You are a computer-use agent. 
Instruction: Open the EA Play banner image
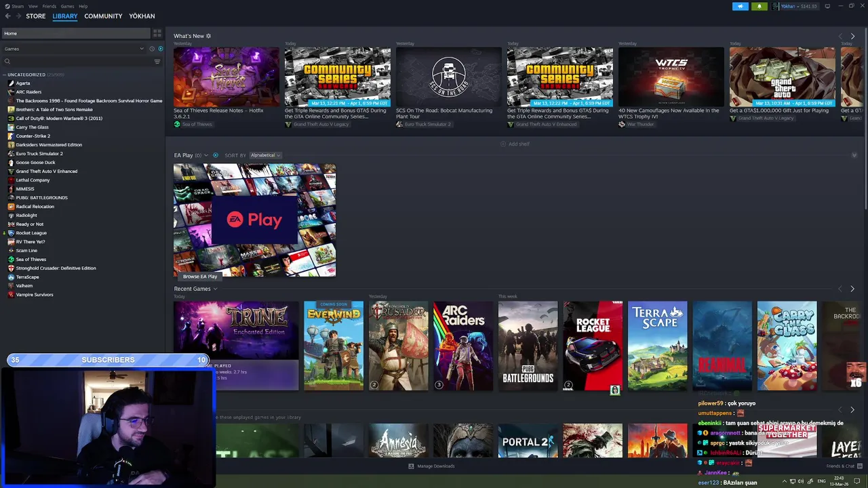(x=254, y=220)
